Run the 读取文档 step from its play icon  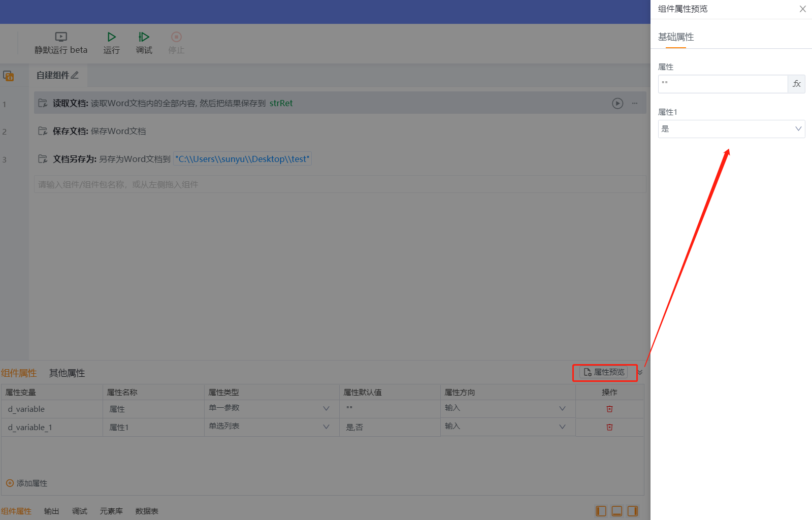click(617, 103)
